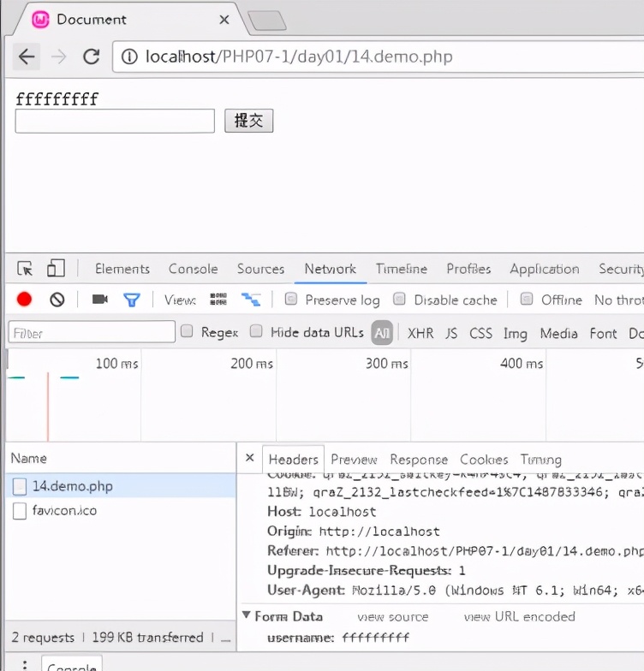Open the Timeline panel
Image resolution: width=644 pixels, height=671 pixels.
click(x=402, y=269)
